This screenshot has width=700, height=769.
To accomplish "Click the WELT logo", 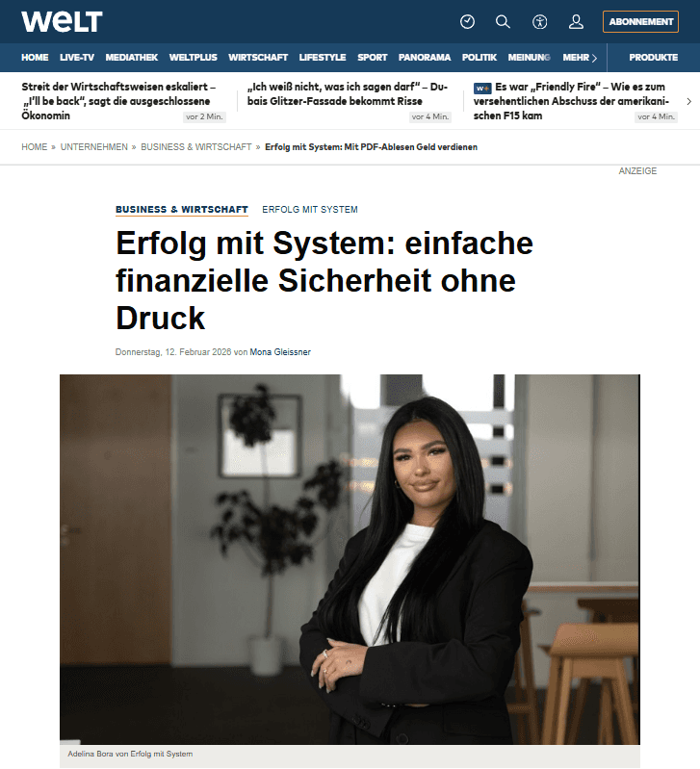I will coord(62,21).
